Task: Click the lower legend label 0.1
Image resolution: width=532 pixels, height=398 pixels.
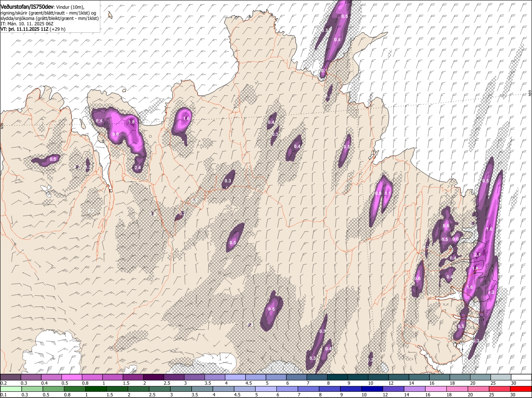Action: tap(3, 395)
